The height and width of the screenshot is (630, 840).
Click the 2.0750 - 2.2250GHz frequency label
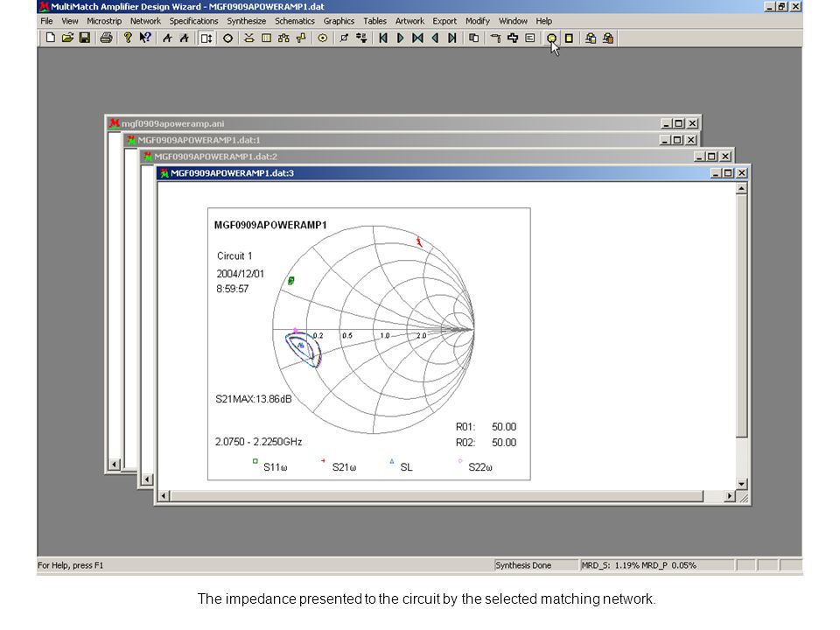258,442
